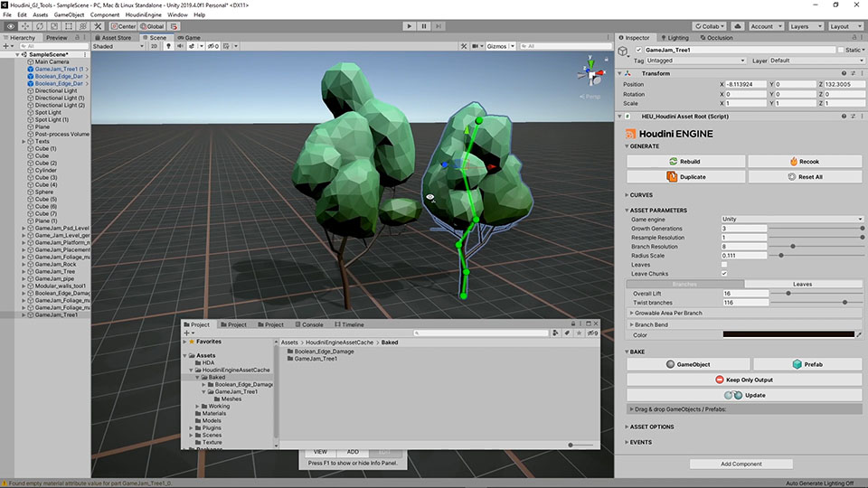868x488 pixels.
Task: Click the Add Component button
Action: coord(741,464)
